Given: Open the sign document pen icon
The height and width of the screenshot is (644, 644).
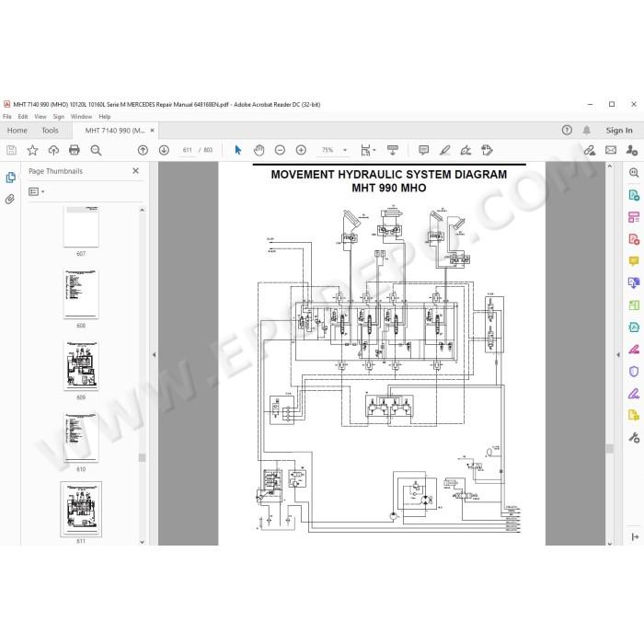Looking at the screenshot, I should 466,150.
